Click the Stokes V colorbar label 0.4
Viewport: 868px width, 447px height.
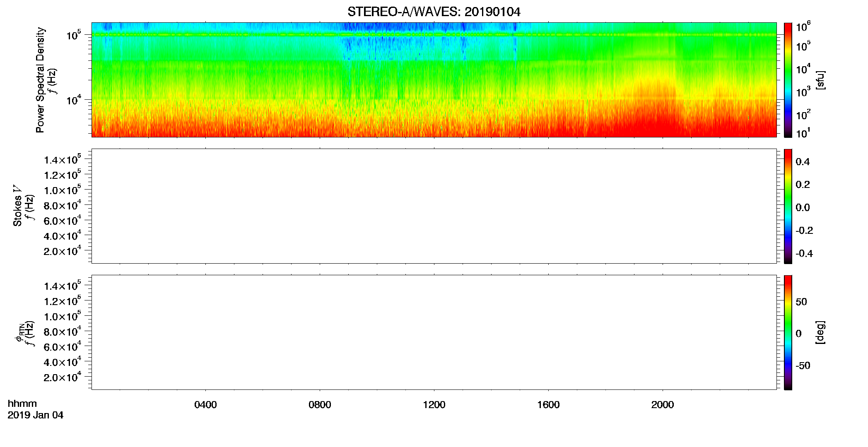pos(803,162)
